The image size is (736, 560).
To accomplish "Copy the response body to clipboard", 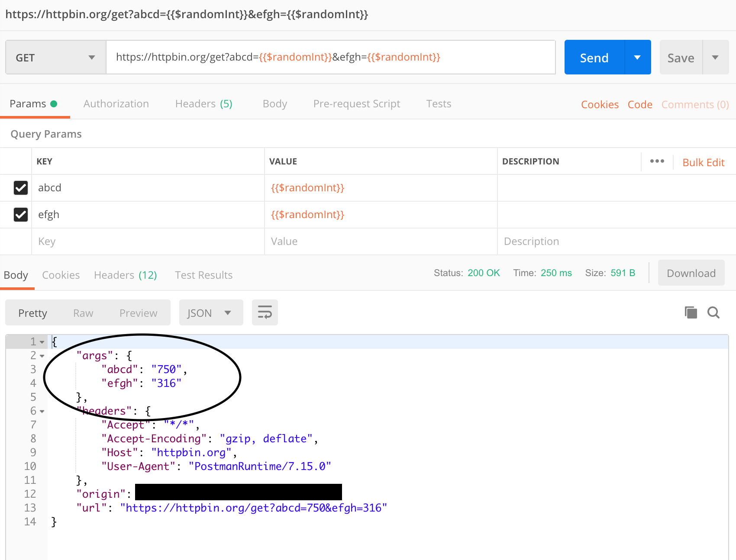I will (x=691, y=312).
